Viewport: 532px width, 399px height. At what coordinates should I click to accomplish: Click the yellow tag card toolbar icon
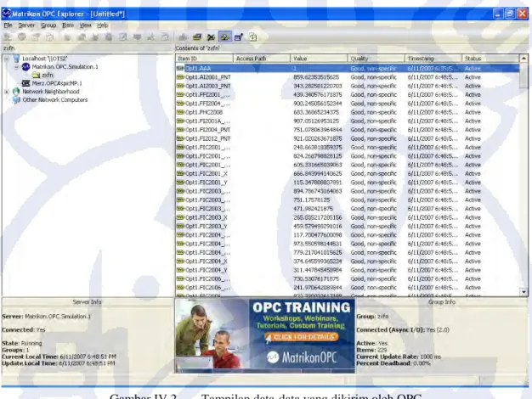click(x=197, y=37)
